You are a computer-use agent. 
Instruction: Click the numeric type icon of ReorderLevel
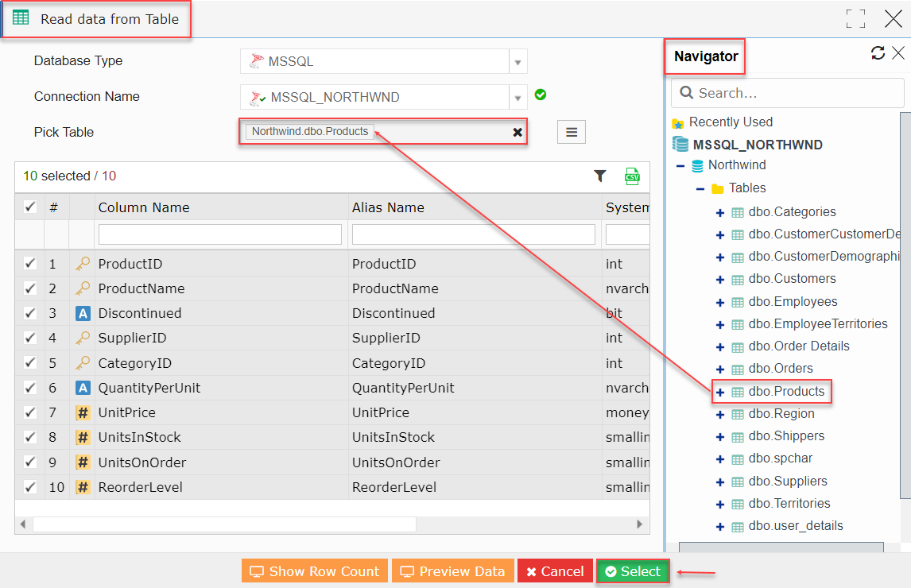(x=83, y=487)
